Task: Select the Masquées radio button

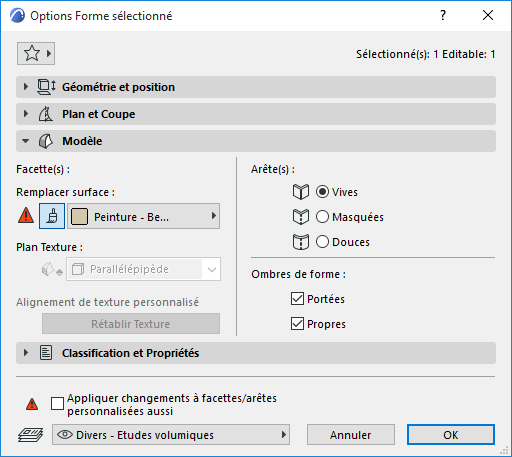Action: 322,217
